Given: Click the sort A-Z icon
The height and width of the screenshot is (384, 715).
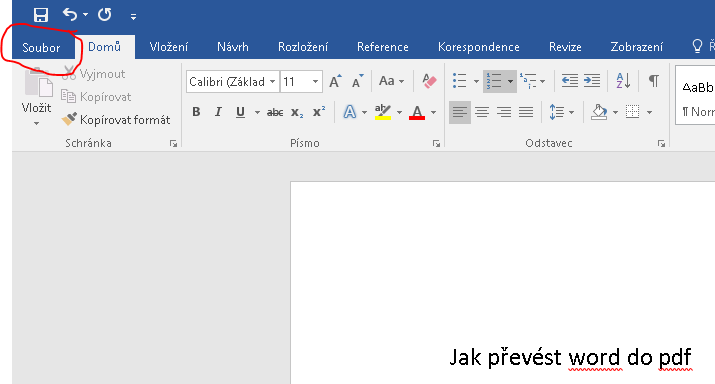Looking at the screenshot, I should (623, 81).
